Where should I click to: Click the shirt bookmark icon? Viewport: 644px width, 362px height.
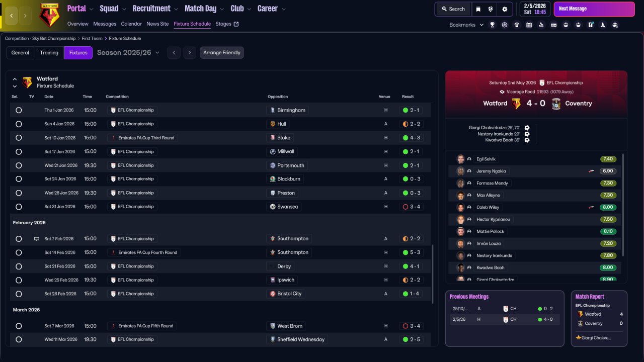click(517, 25)
